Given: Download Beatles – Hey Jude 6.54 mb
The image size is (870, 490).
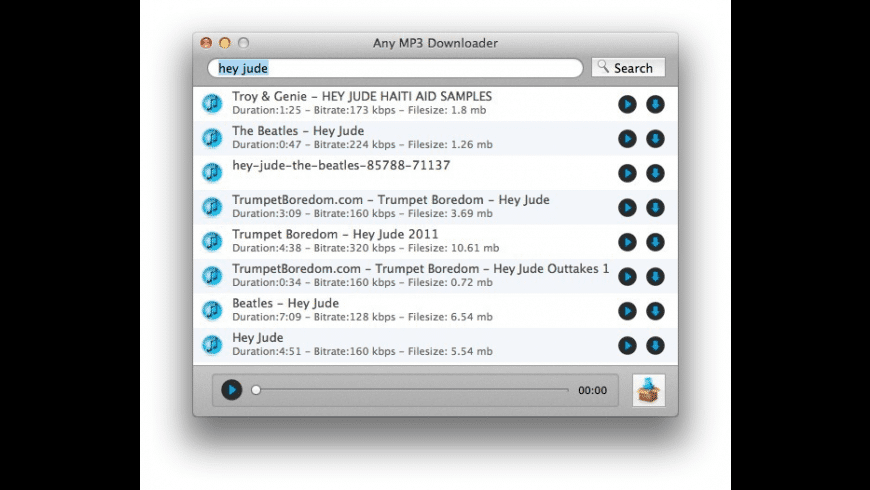Looking at the screenshot, I should click(655, 311).
